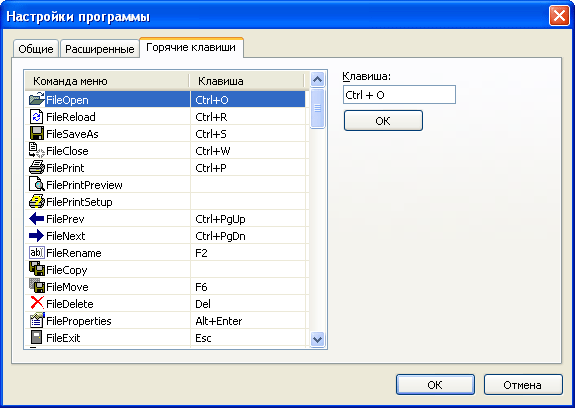Screen dimensions: 575x408
Task: Select the FileReload command text
Action: 71,117
